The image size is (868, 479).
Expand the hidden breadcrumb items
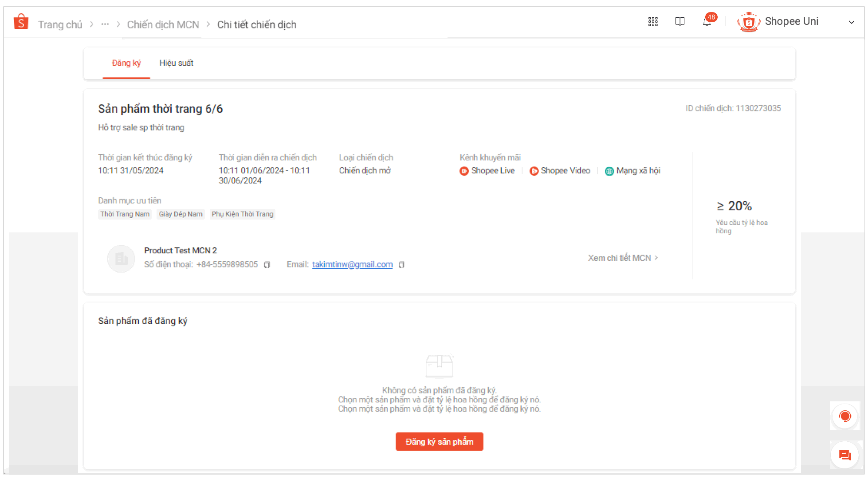pyautogui.click(x=105, y=24)
